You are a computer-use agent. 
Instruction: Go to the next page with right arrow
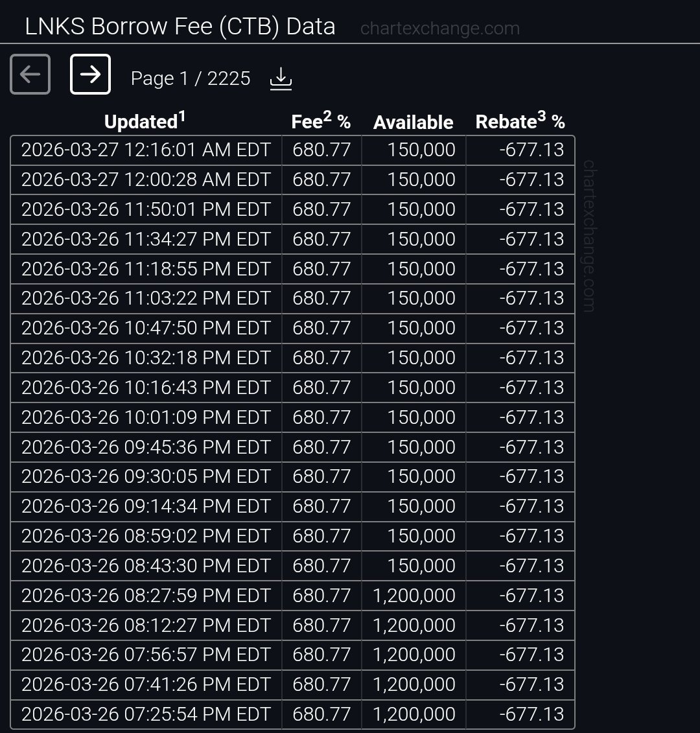pos(90,75)
